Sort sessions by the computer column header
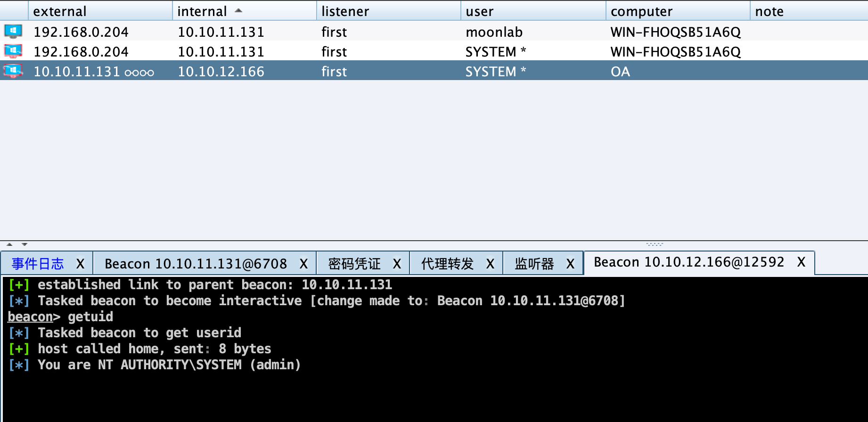This screenshot has height=422, width=868. pos(641,11)
